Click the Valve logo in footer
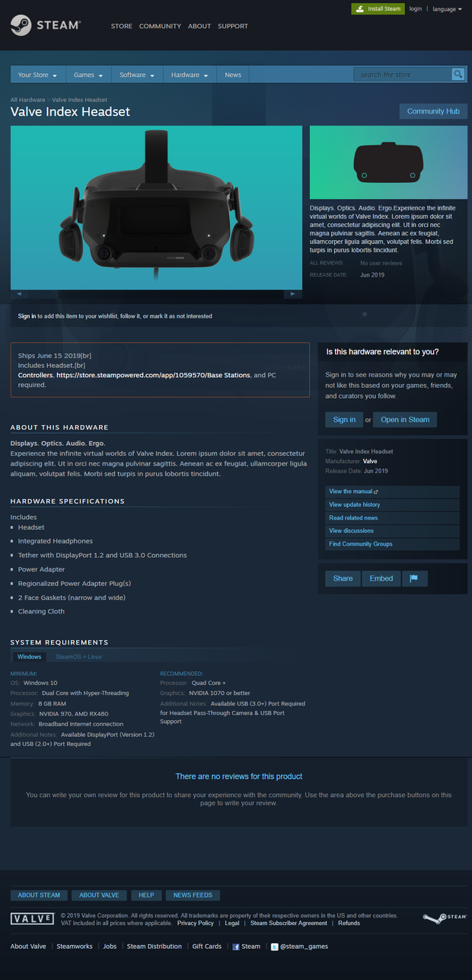 coord(32,919)
